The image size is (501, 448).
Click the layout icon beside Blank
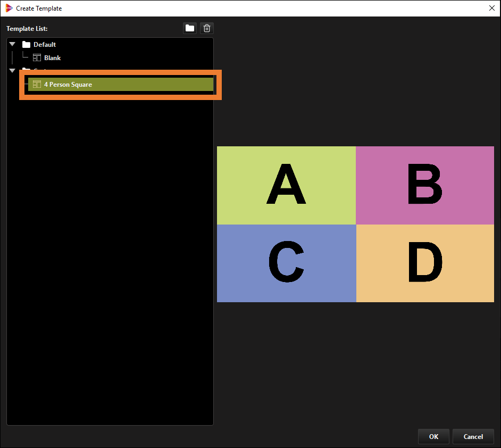click(37, 58)
